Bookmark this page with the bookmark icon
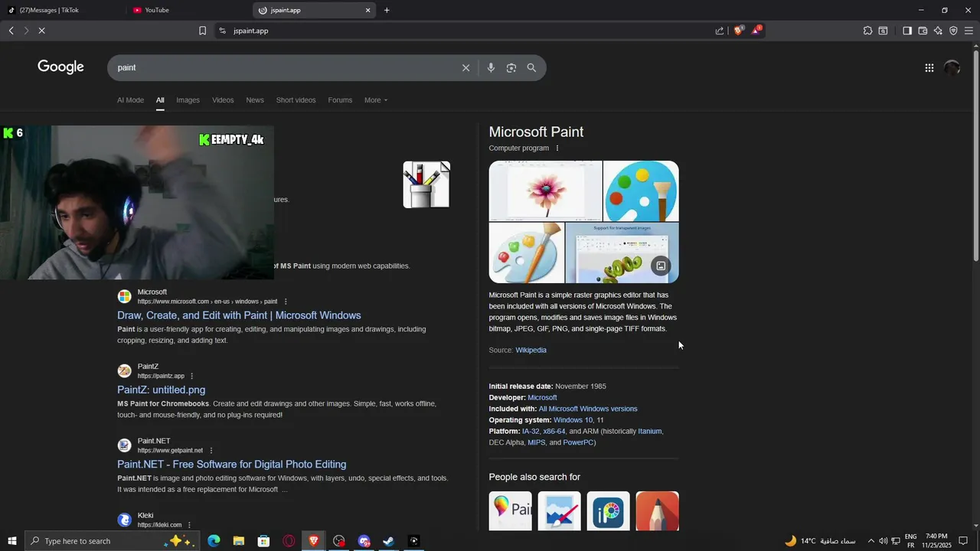The width and height of the screenshot is (980, 551). coord(202,31)
